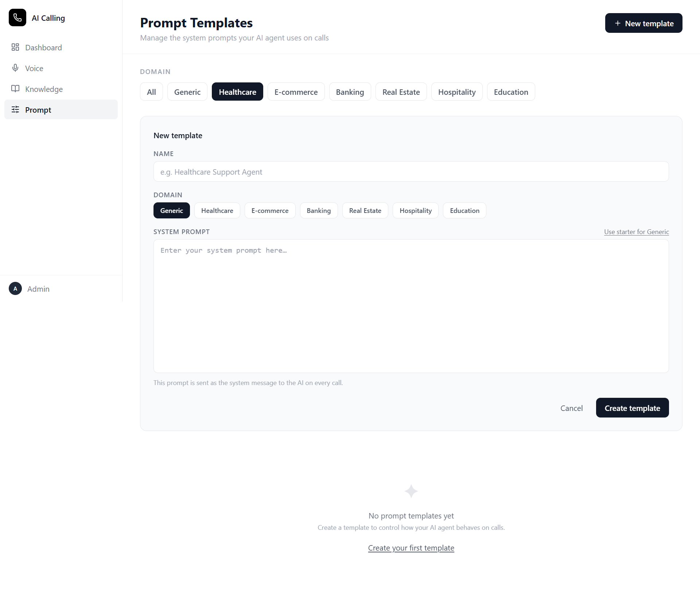Image resolution: width=700 pixels, height=602 pixels.
Task: Cancel the new template form
Action: tap(571, 408)
